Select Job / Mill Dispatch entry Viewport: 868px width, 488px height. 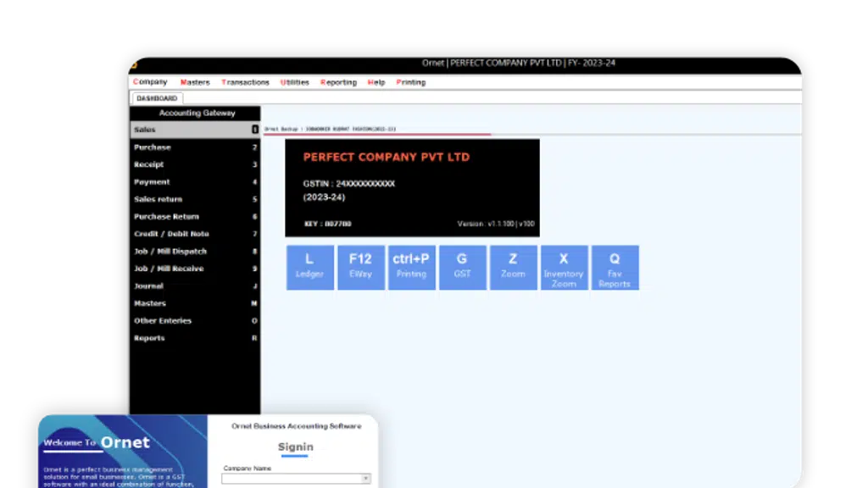[195, 251]
